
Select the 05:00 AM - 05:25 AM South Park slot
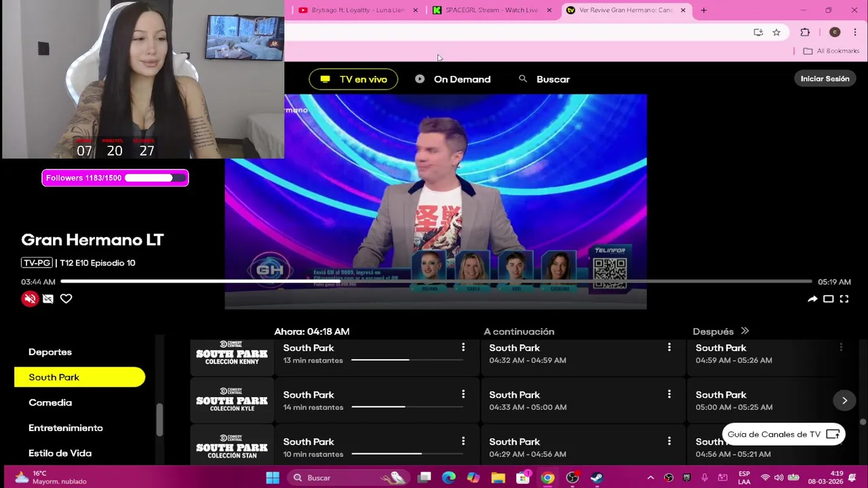(759, 401)
